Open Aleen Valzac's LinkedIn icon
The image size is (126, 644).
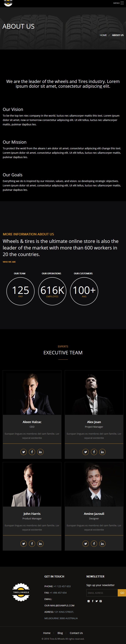click(40, 452)
